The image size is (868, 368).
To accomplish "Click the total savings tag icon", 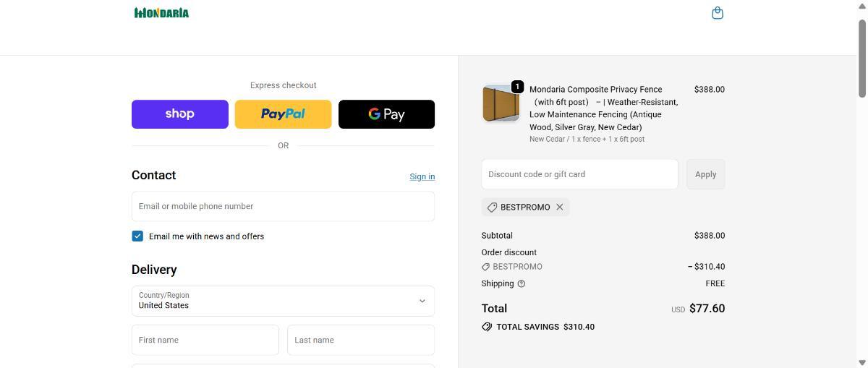I will [x=487, y=327].
